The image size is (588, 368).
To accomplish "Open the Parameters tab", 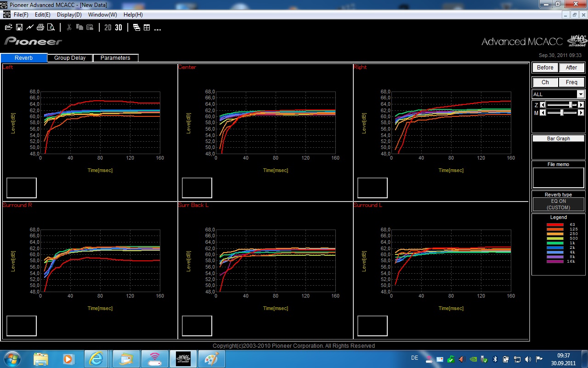I will pyautogui.click(x=115, y=58).
